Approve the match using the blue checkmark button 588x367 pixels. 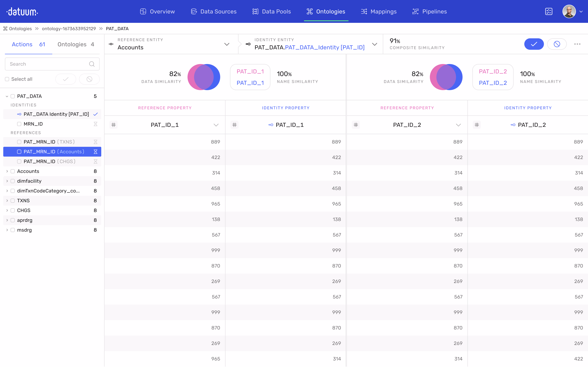click(x=534, y=44)
